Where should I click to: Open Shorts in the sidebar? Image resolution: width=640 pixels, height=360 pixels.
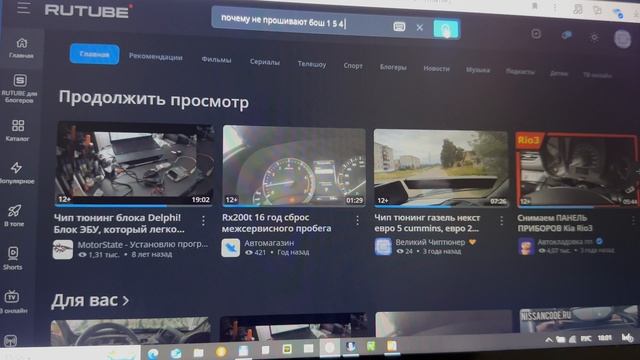pyautogui.click(x=13, y=259)
